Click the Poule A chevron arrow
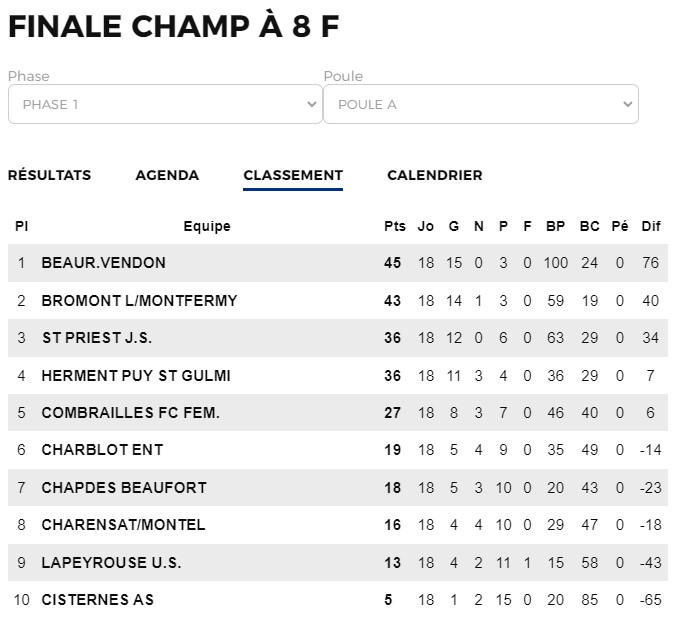 pyautogui.click(x=627, y=104)
